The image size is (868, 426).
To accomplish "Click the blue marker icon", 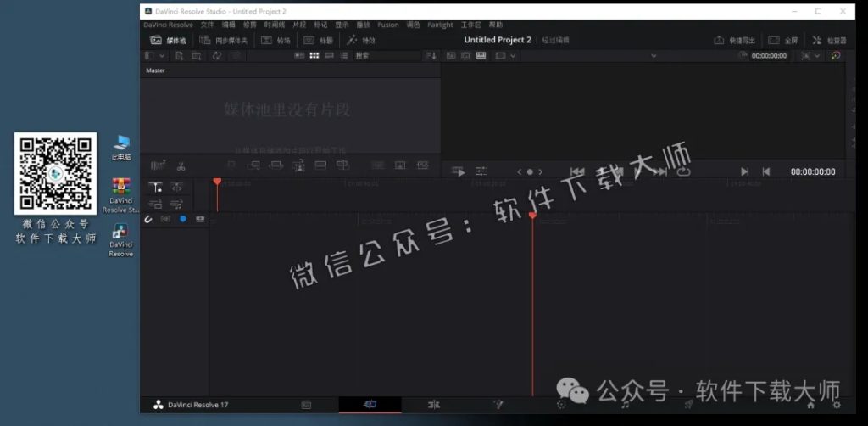I will [183, 220].
